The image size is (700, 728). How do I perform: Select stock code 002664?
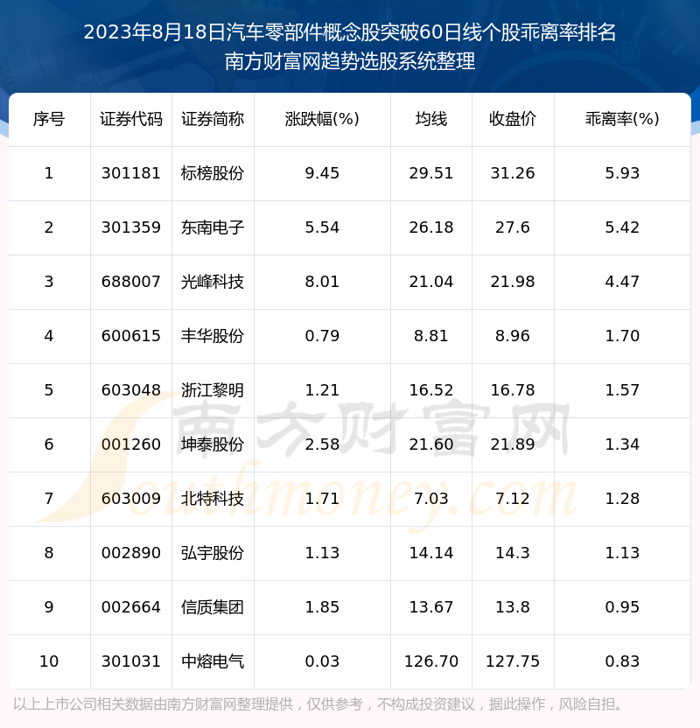(x=131, y=607)
